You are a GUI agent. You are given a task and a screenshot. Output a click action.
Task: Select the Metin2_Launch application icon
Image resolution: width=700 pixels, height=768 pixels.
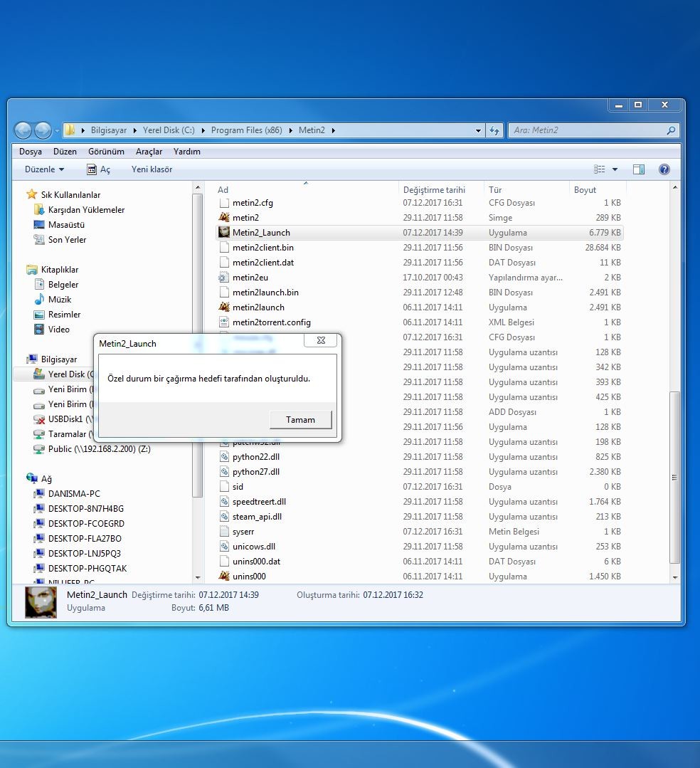tap(223, 232)
